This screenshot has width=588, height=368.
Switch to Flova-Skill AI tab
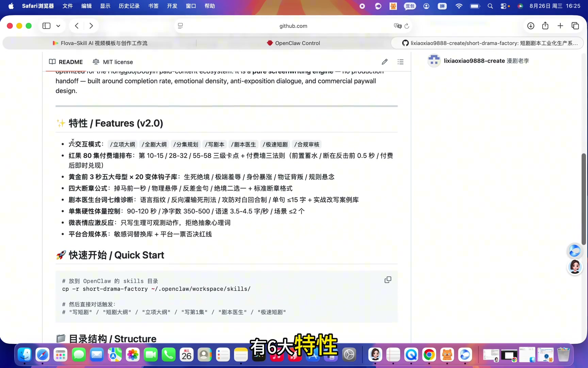pyautogui.click(x=100, y=43)
